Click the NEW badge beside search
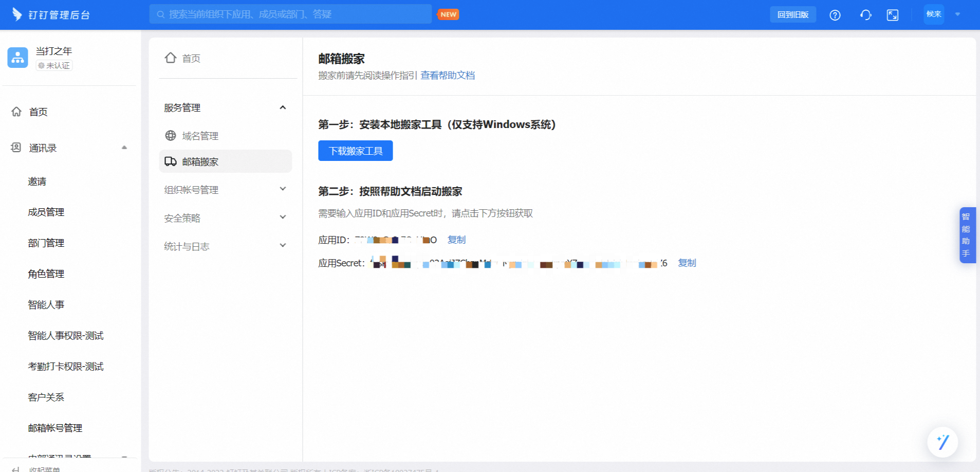This screenshot has height=472, width=980. coord(448,14)
